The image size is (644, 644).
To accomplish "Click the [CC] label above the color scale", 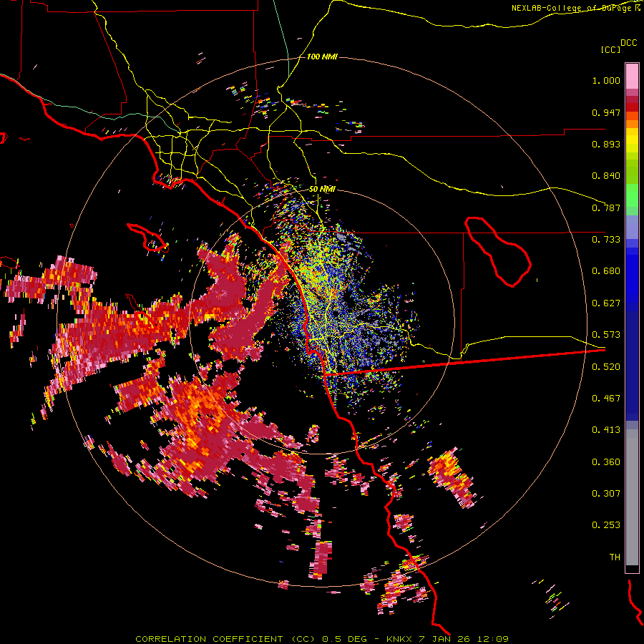I will tap(611, 49).
